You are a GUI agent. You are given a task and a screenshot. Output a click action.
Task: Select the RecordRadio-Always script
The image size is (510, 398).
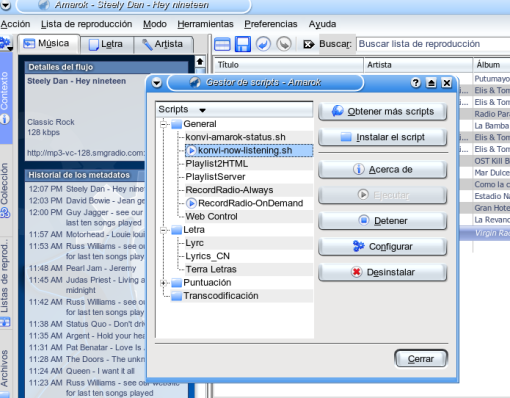tap(229, 190)
